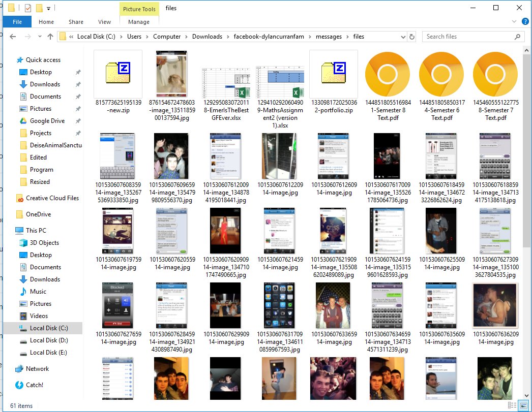Click the vertical scrollbar down arrow

pos(526,395)
